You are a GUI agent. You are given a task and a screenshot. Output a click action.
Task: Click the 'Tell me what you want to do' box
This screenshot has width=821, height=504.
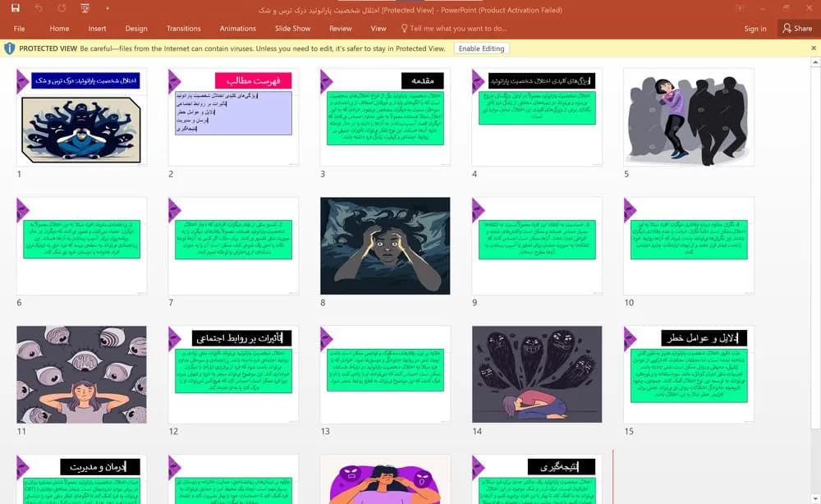(453, 29)
